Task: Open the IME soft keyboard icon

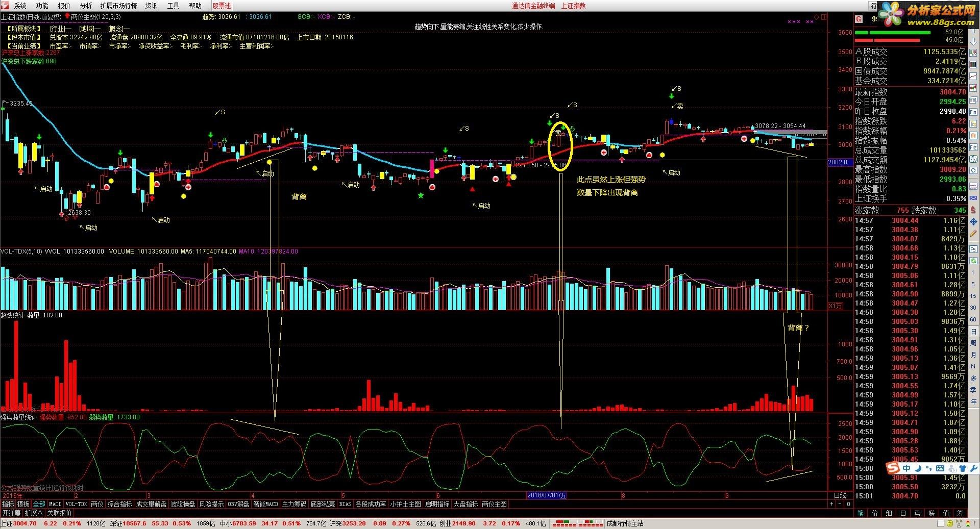Action: tap(940, 468)
